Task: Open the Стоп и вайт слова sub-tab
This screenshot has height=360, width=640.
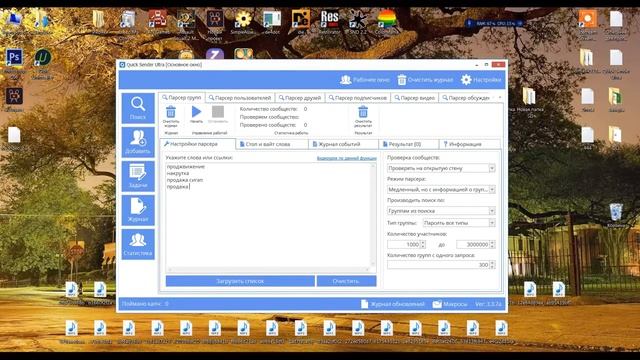Action: tap(272, 144)
